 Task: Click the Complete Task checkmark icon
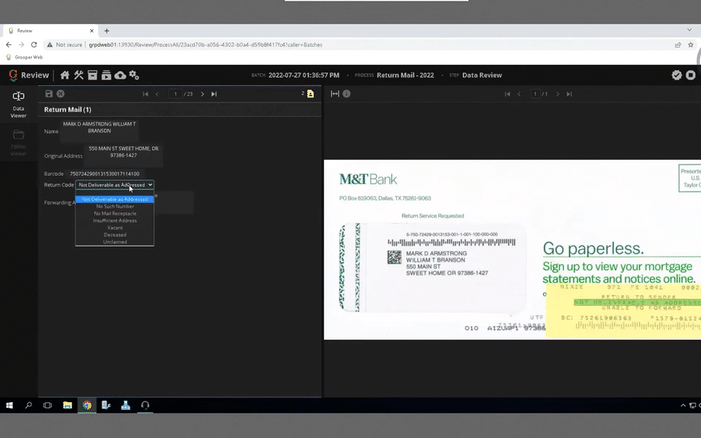tap(676, 75)
